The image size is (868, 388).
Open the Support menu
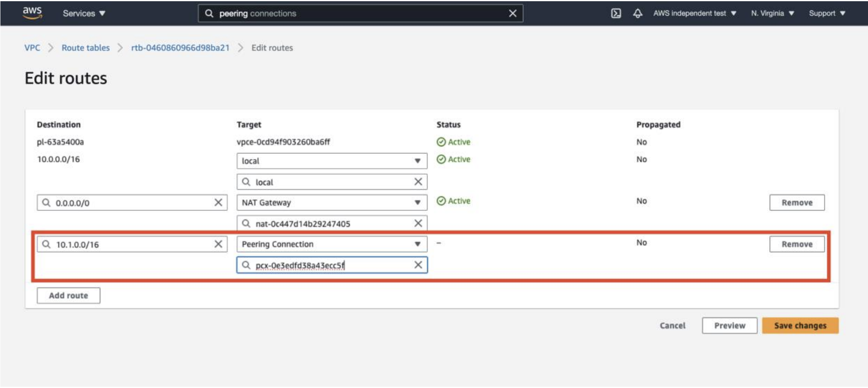[827, 13]
